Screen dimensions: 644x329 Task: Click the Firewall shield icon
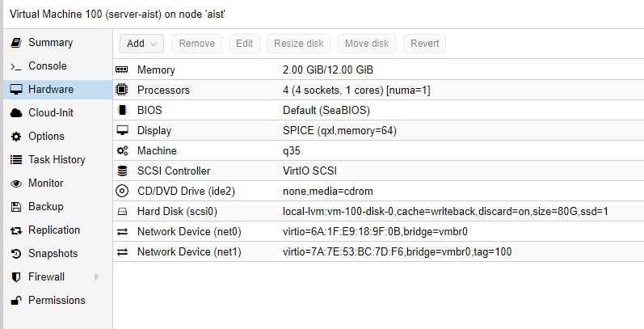click(16, 277)
